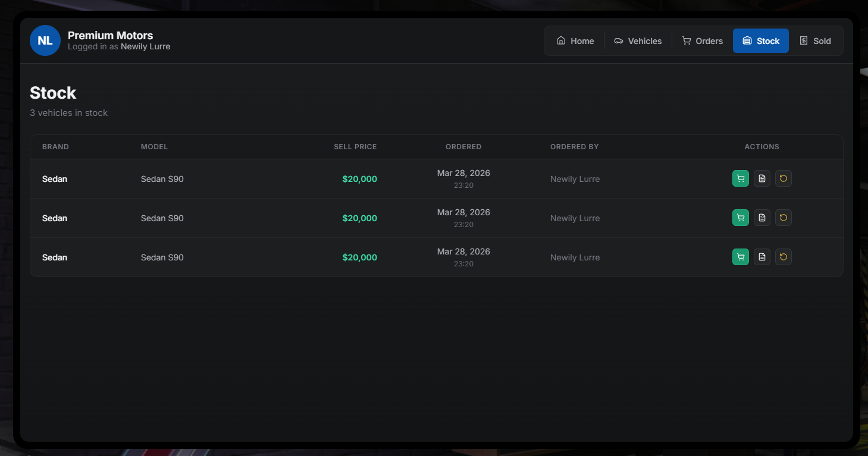
Task: Go to the Home tab
Action: pyautogui.click(x=575, y=41)
